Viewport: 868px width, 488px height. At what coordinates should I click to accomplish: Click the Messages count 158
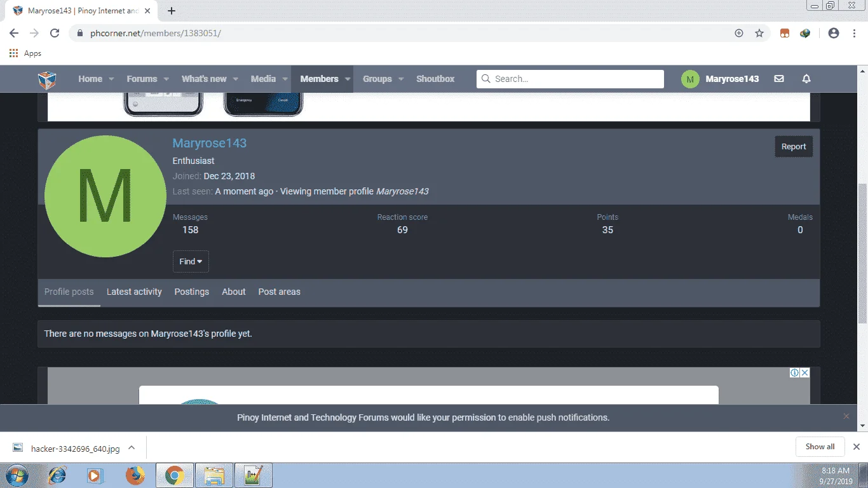tap(191, 230)
